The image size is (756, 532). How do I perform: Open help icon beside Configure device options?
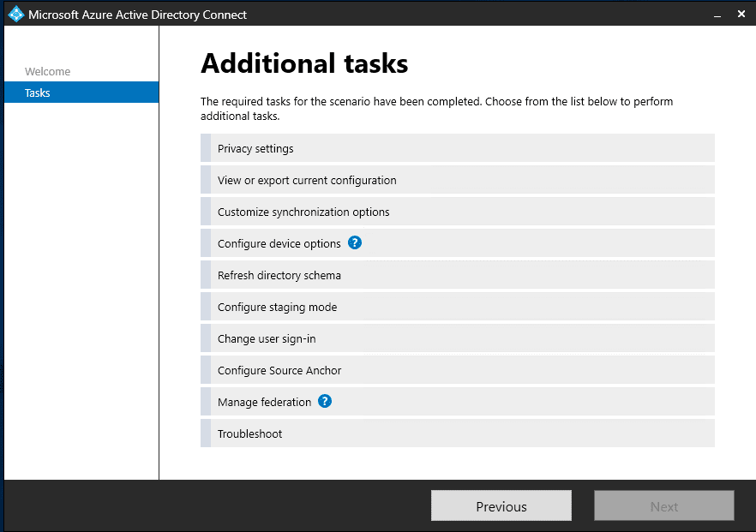click(355, 243)
